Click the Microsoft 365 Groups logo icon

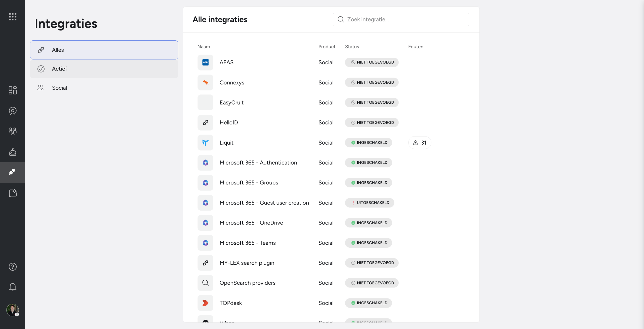point(205,183)
